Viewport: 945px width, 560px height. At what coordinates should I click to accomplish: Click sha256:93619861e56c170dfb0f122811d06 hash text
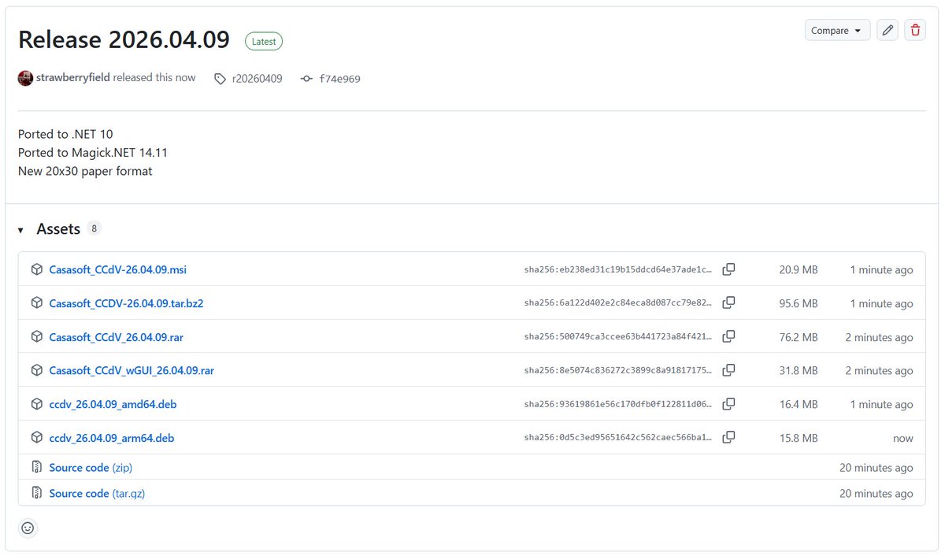(x=619, y=405)
